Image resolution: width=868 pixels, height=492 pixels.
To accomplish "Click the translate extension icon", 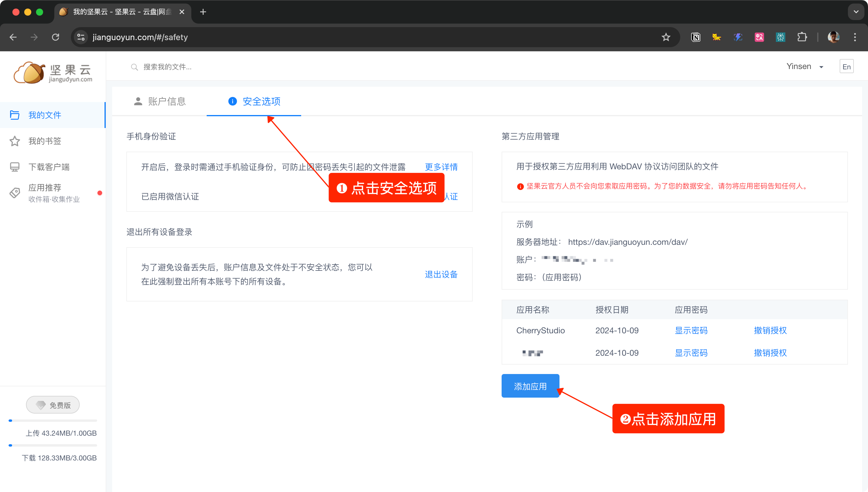I will tap(759, 37).
